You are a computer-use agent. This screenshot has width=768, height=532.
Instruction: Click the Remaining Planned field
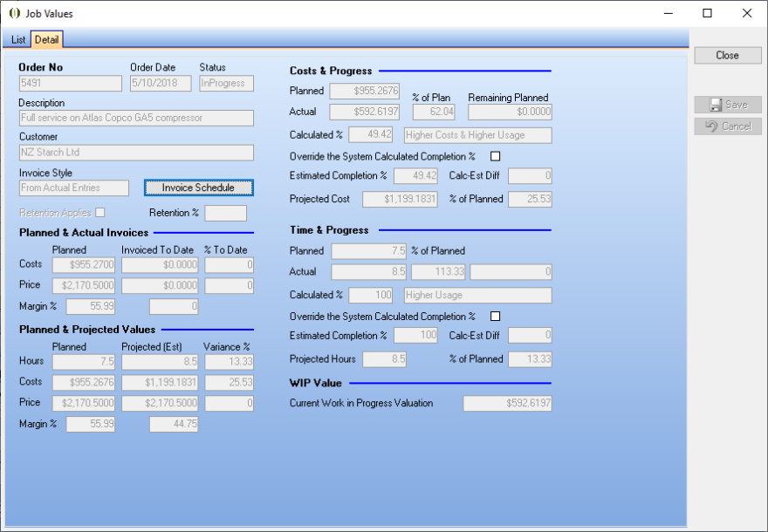tap(510, 112)
